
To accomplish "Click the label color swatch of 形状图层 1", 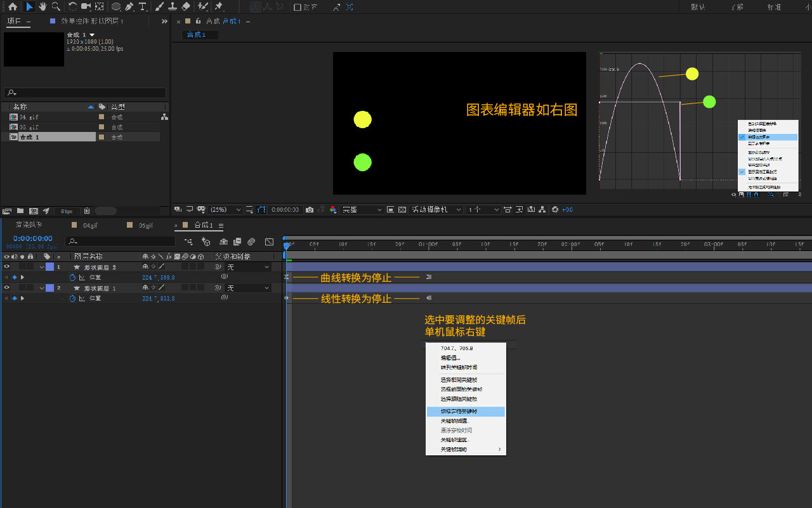I will pos(49,288).
